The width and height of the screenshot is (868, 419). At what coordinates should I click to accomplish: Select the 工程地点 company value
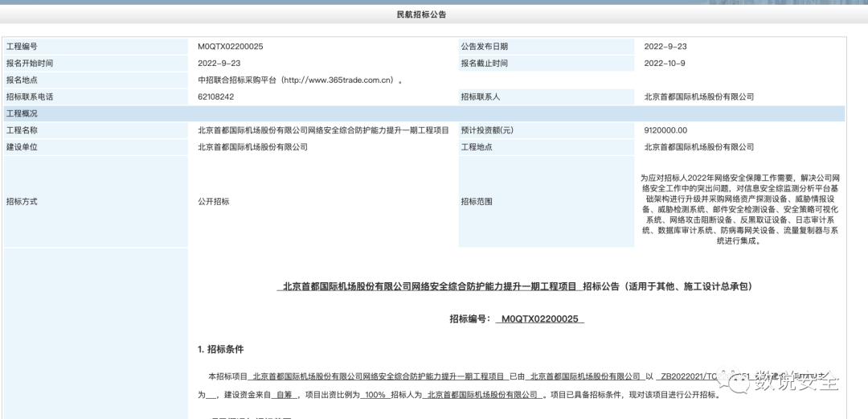tap(698, 147)
